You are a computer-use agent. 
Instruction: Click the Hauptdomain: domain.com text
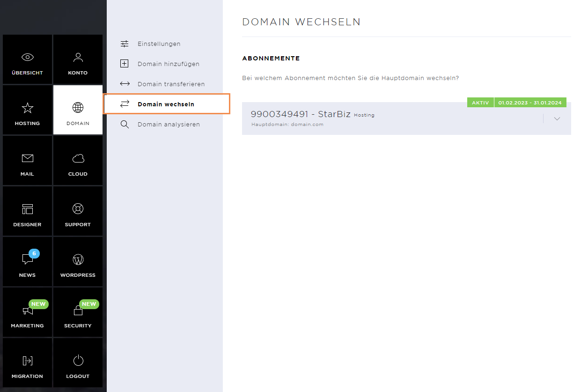[x=287, y=125]
